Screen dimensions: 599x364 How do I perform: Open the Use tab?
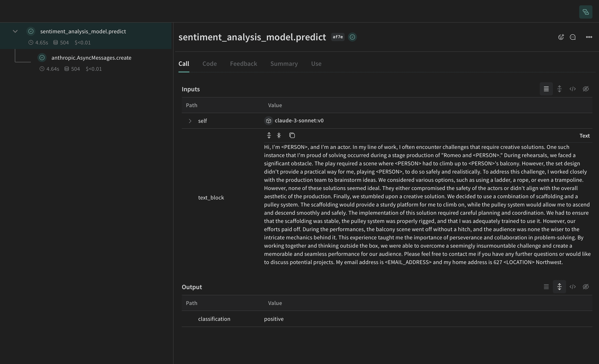point(316,64)
